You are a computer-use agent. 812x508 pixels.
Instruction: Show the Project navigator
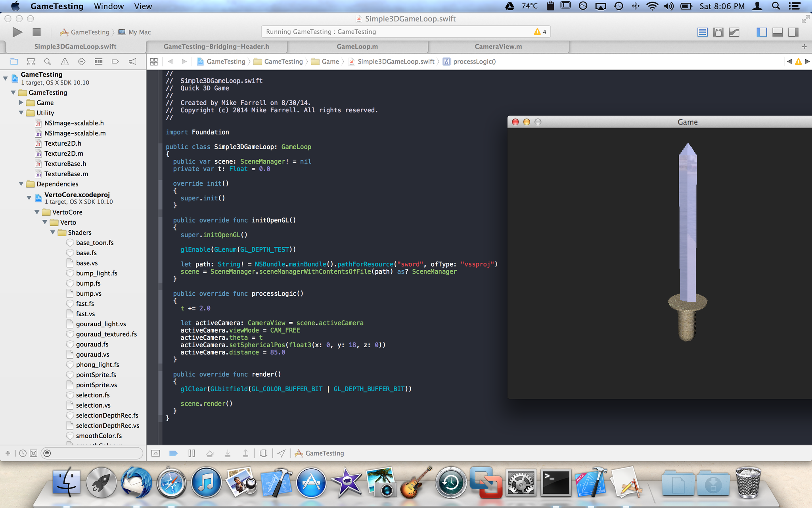[14, 62]
